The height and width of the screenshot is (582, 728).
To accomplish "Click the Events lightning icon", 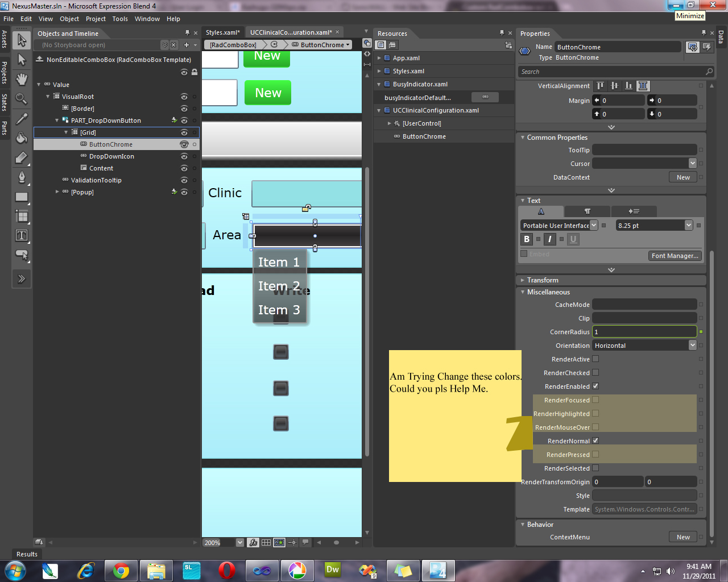I will point(707,47).
